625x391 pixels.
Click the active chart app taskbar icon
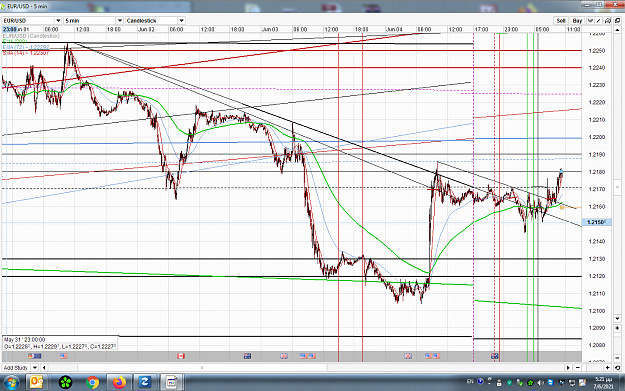(x=171, y=383)
